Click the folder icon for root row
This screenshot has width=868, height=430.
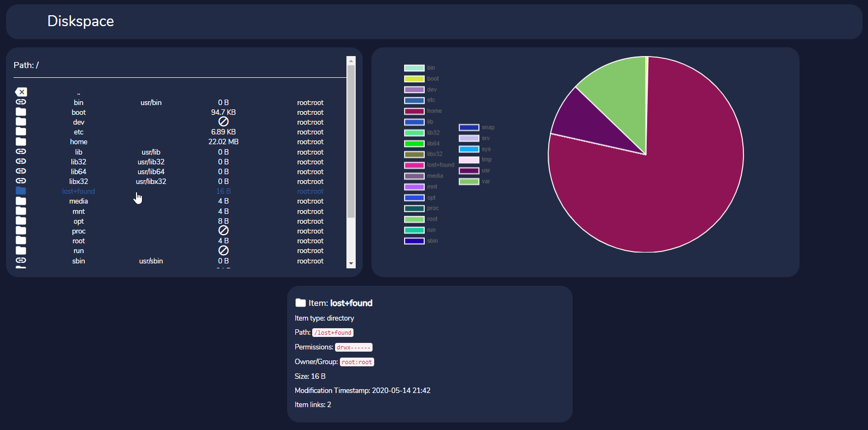pyautogui.click(x=21, y=240)
